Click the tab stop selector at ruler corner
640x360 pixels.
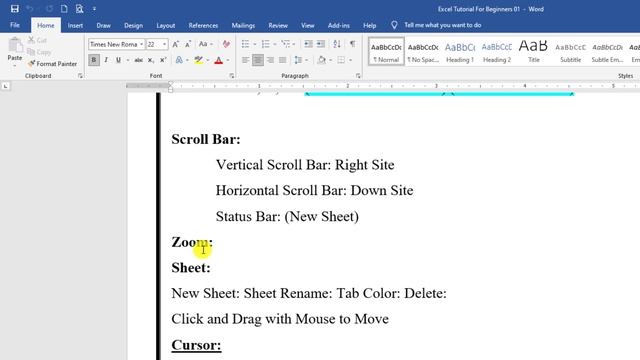pos(5,86)
